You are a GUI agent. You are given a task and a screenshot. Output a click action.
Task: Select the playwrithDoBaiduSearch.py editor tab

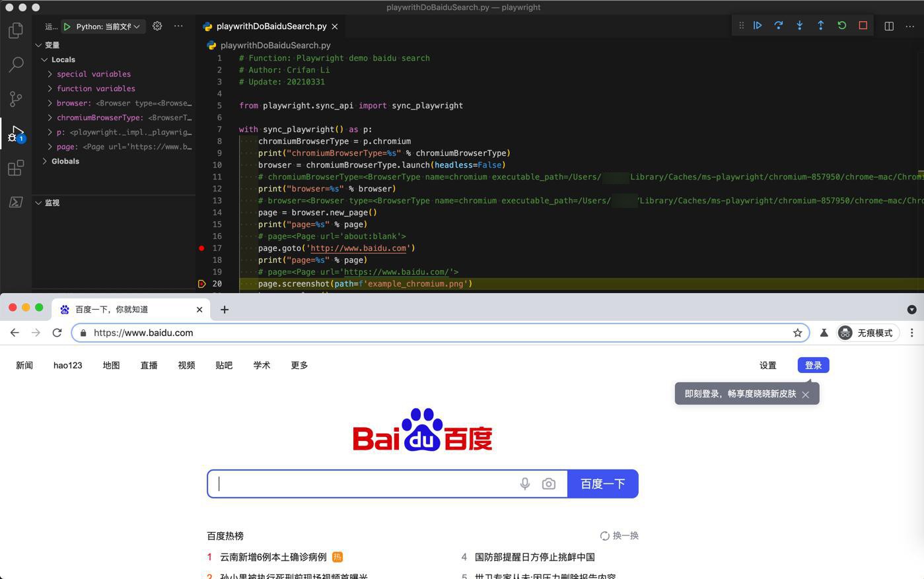point(271,26)
